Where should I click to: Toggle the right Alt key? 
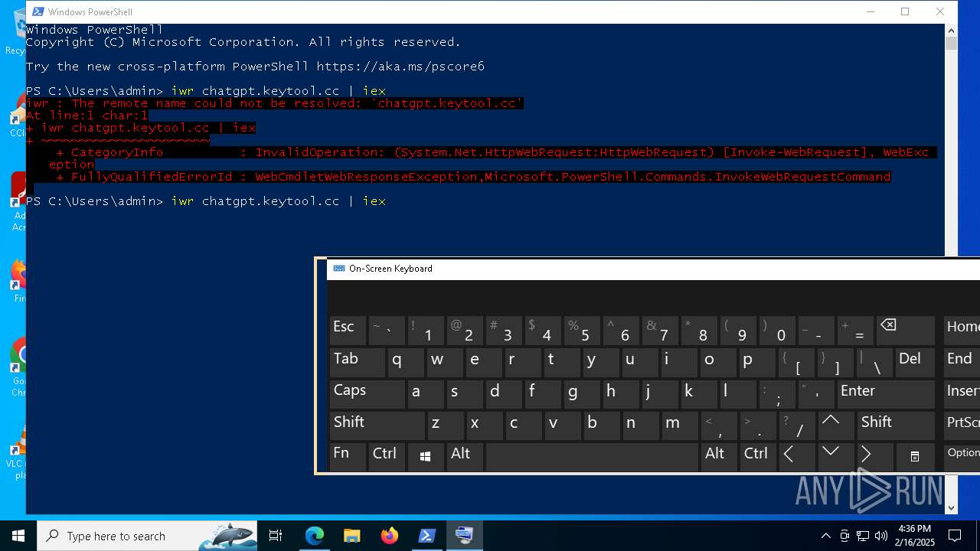[718, 456]
